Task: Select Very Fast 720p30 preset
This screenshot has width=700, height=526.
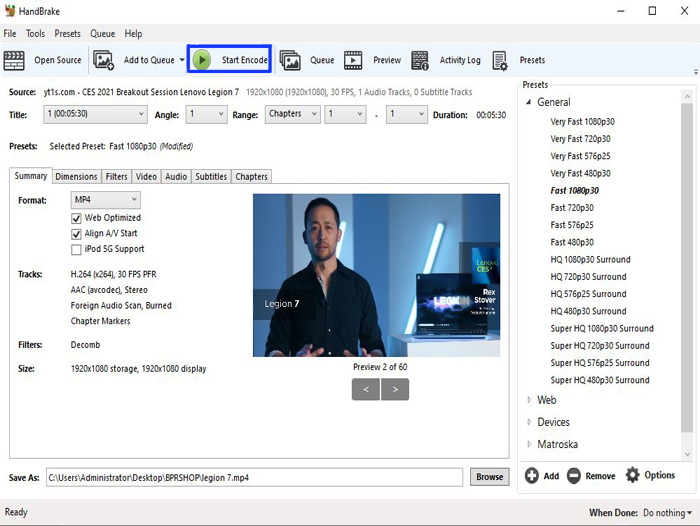Action: coord(580,139)
